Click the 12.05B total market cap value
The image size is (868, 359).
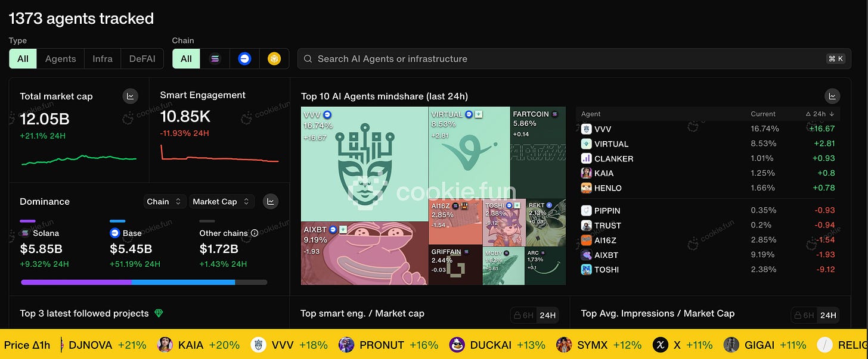point(45,119)
